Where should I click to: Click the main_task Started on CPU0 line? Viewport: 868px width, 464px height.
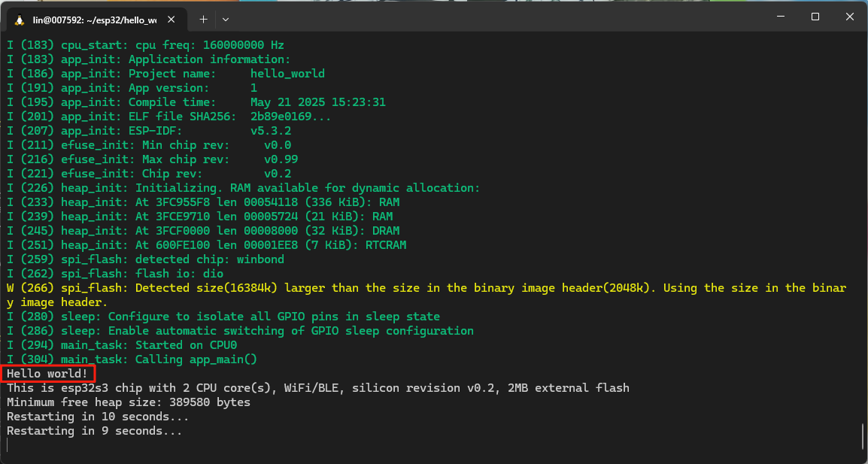(120, 344)
